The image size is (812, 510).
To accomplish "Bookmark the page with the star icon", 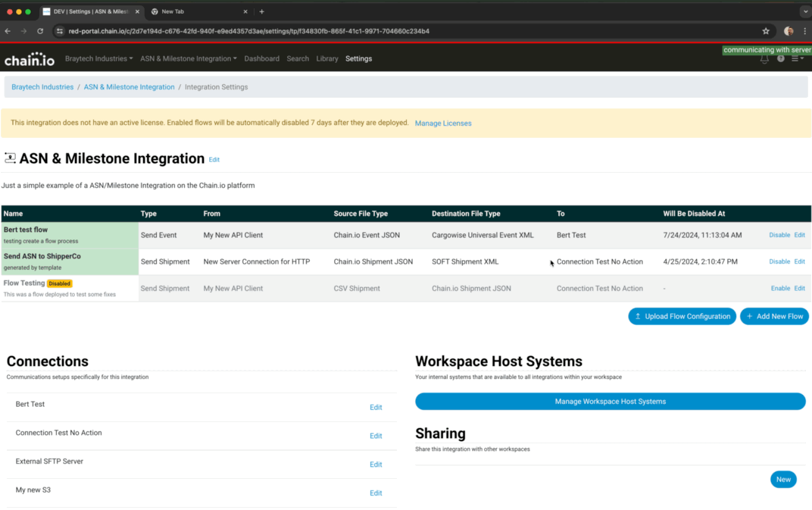I will pos(766,31).
